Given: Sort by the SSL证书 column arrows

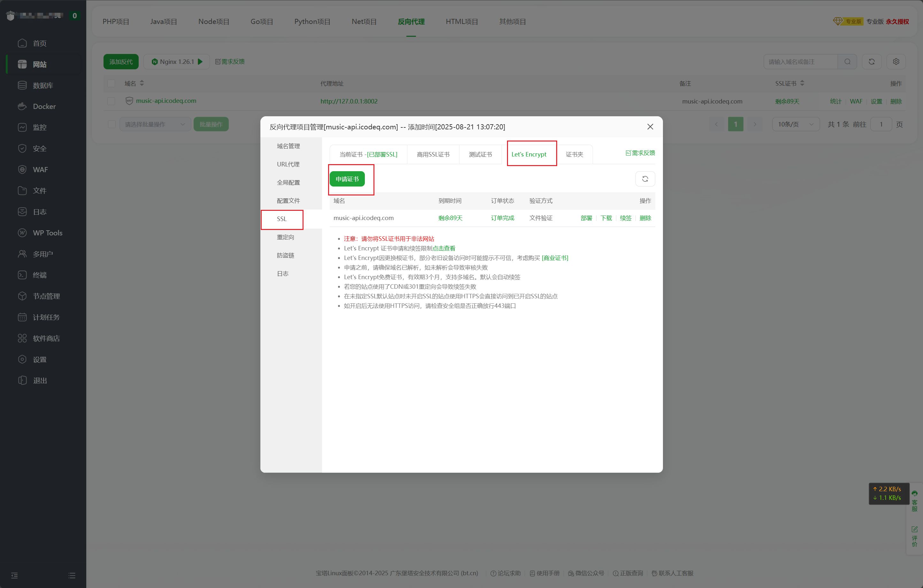Looking at the screenshot, I should pos(802,83).
